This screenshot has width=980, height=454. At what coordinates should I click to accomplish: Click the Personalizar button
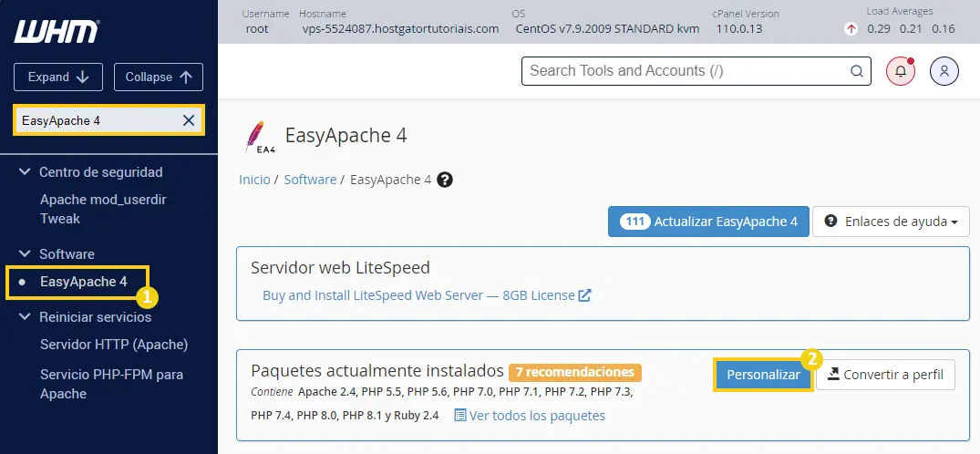click(x=763, y=375)
